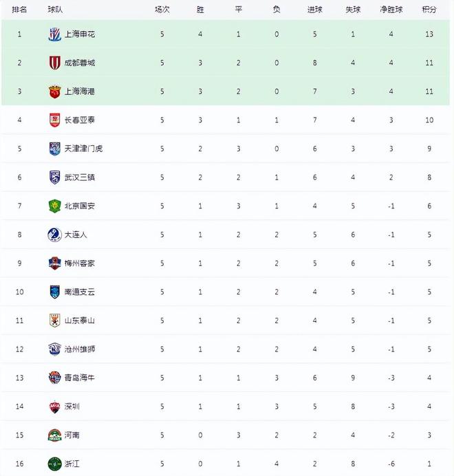The height and width of the screenshot is (476, 454).
Task: Click the Changchun Yatai (长春亚泰) club logo
Action: click(54, 120)
